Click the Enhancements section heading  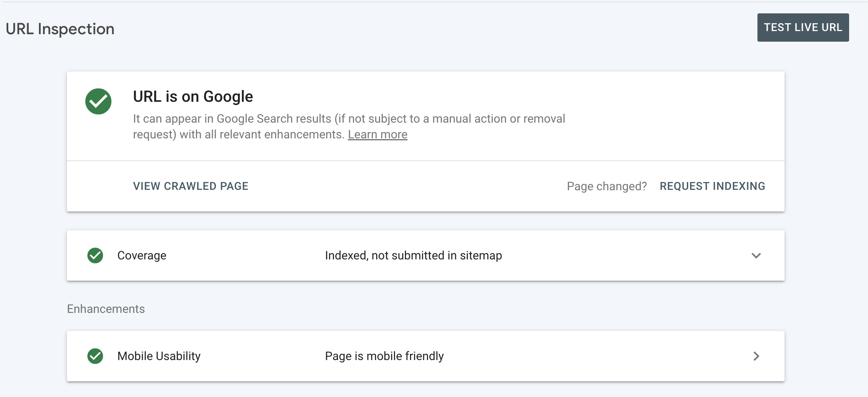[x=106, y=309]
